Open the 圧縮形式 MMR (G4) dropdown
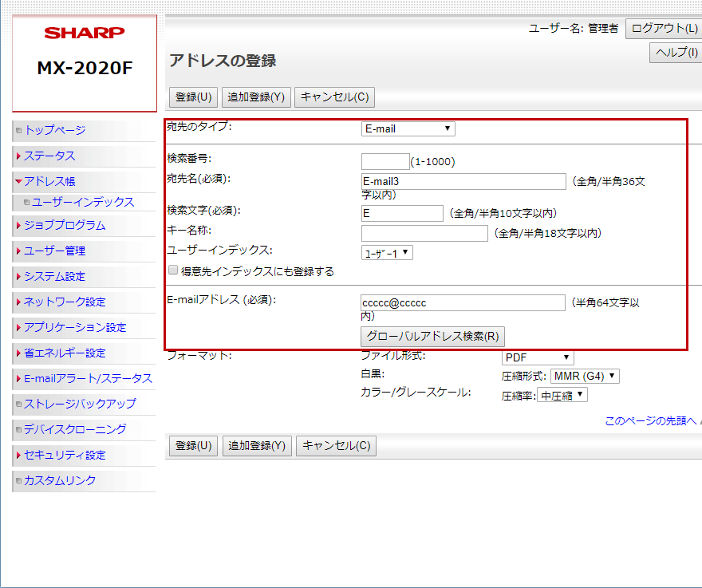 pos(585,376)
